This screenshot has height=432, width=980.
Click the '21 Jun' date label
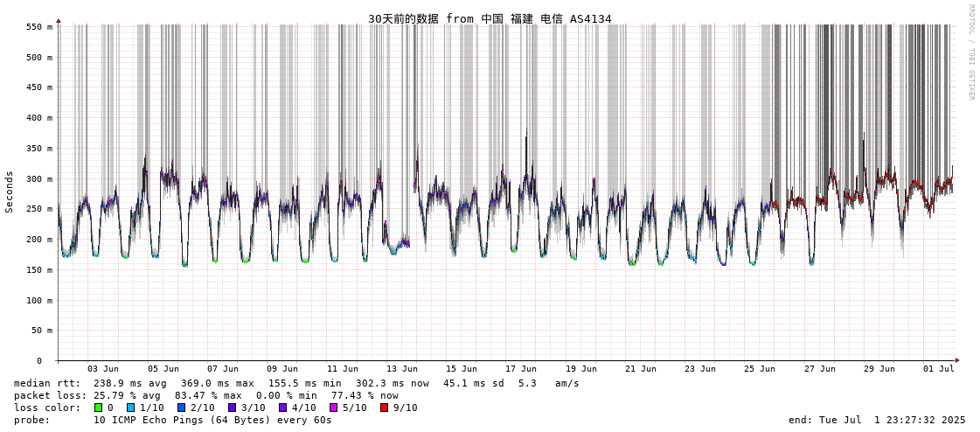pos(642,370)
